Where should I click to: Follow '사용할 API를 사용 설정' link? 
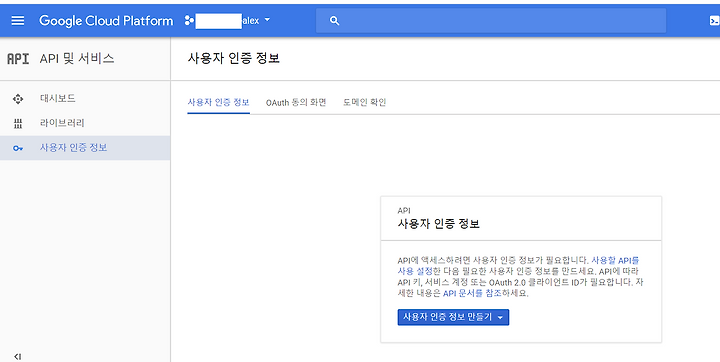[518, 266]
